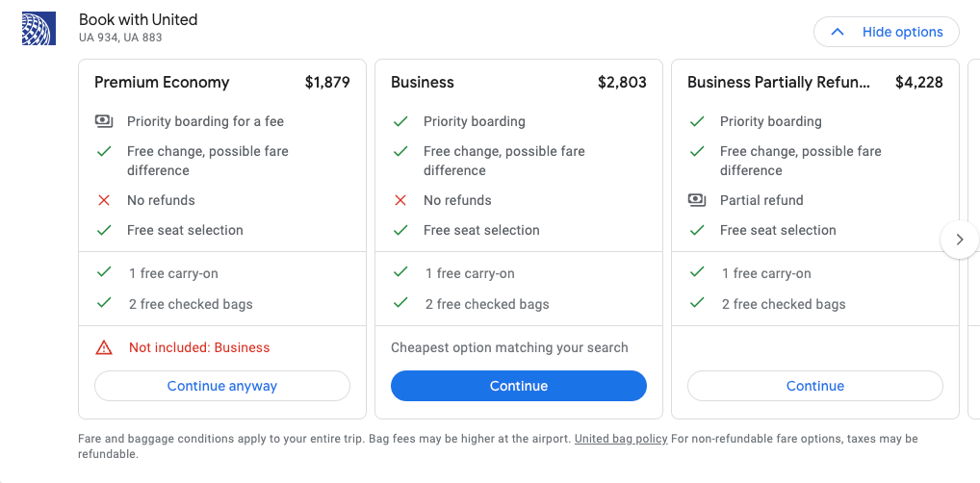Click the Business Partially Refundable fare heading

click(778, 83)
